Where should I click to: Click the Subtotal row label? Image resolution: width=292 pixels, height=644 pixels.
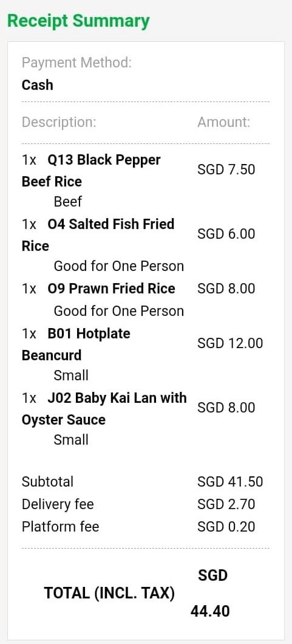pyautogui.click(x=47, y=481)
